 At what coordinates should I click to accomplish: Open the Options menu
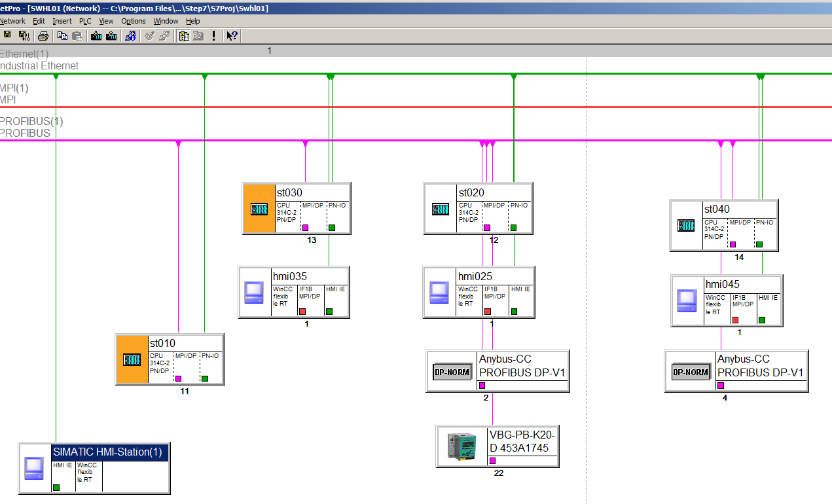point(134,21)
